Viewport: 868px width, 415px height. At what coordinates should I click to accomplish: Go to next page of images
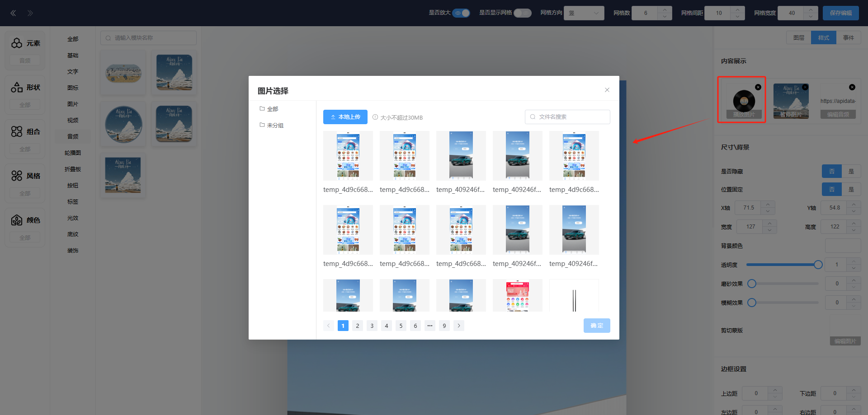pyautogui.click(x=459, y=326)
